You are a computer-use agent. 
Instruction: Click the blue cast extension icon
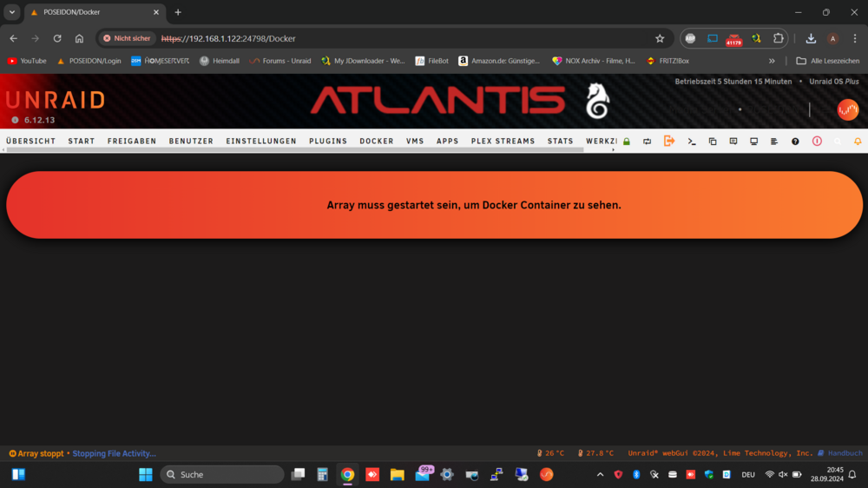(713, 38)
